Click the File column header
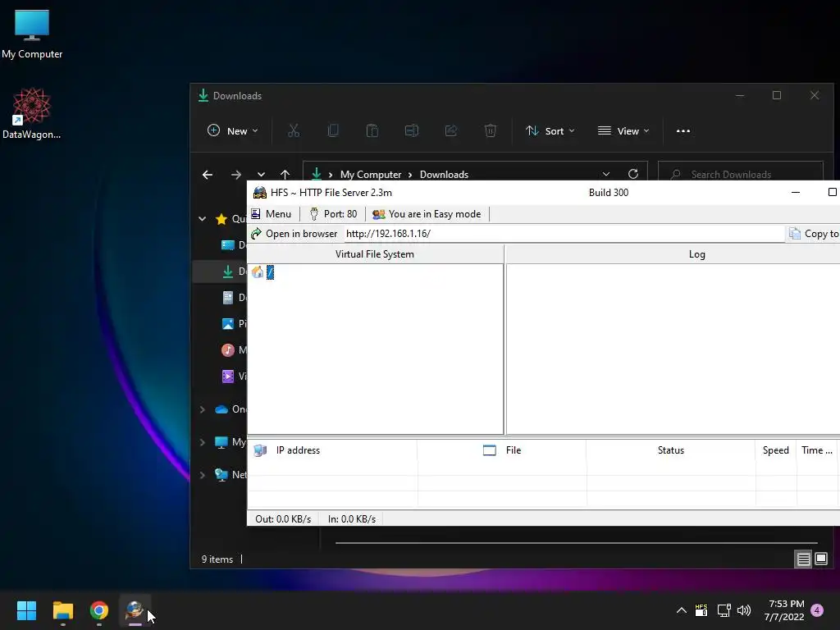The width and height of the screenshot is (840, 630). click(x=502, y=450)
